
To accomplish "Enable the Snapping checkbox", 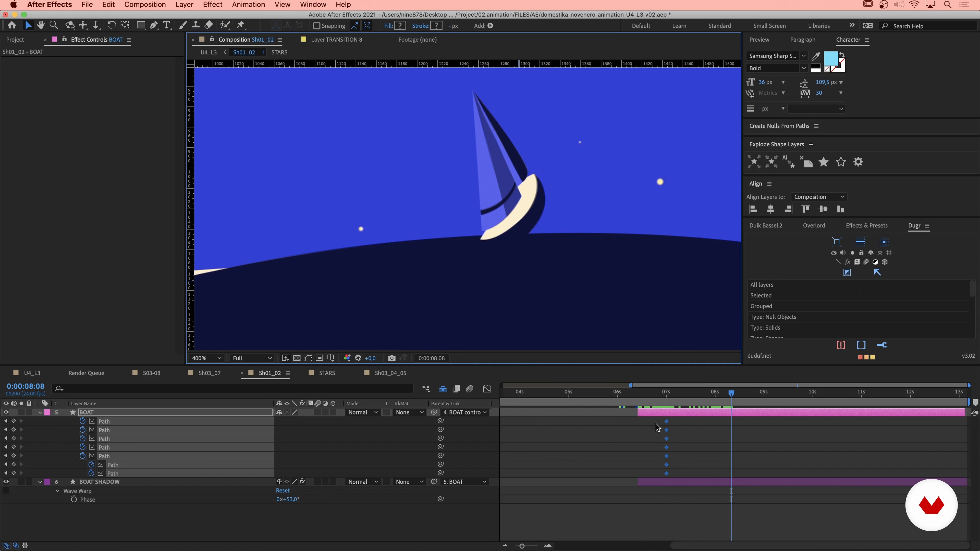I will [316, 26].
